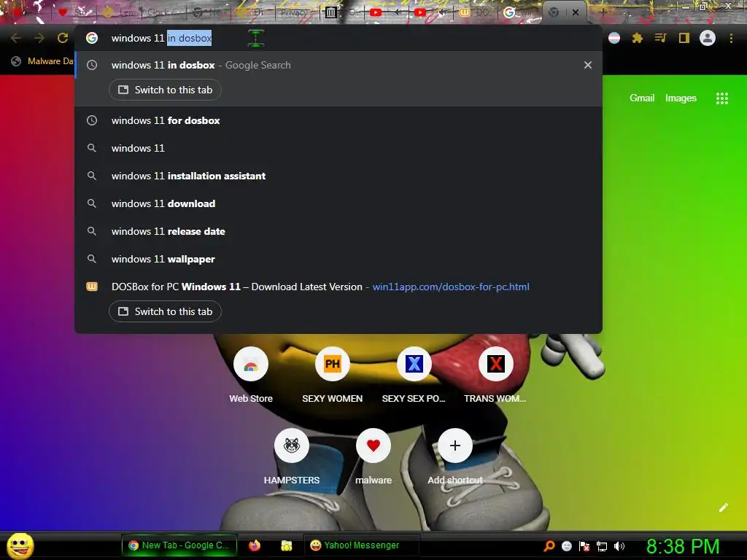This screenshot has width=747, height=560.
Task: Choose 'windows 11 wallpaper' suggestion
Action: tap(338, 259)
